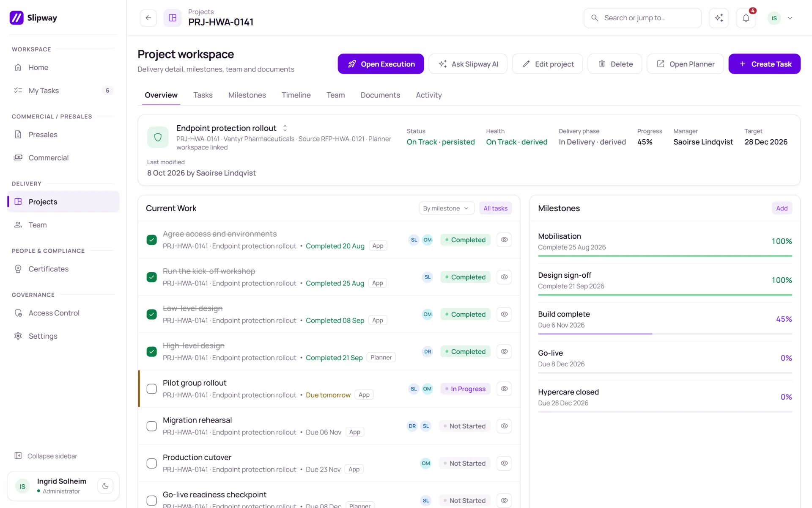Open Certificates in sidebar
This screenshot has width=812, height=508.
63,269
